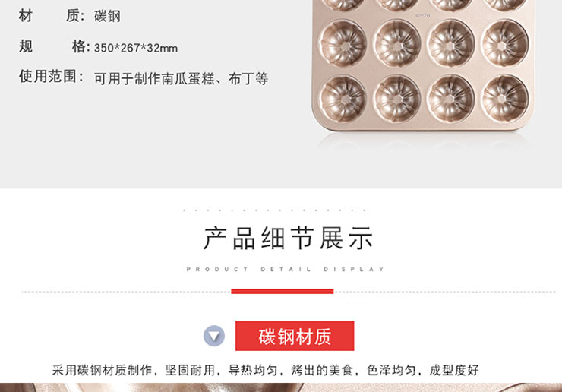562x392 pixels.
Task: Click 可用于制作南瓜蛋糕、布丁等 text
Action: coord(181,78)
